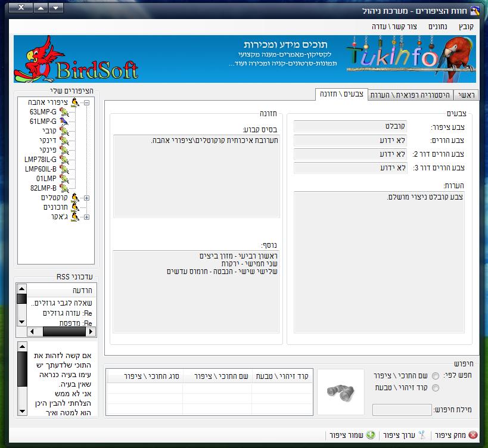Click the Tukinfo parrot banner logo

coord(410,58)
